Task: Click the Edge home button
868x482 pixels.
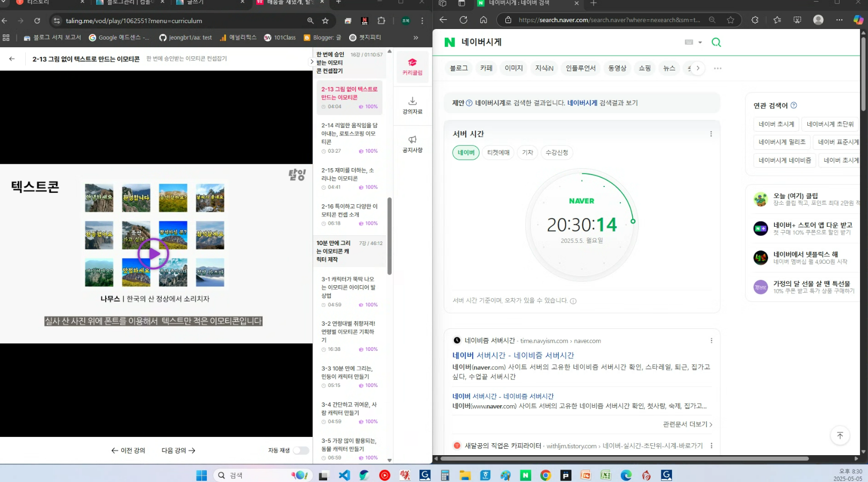Action: point(483,20)
